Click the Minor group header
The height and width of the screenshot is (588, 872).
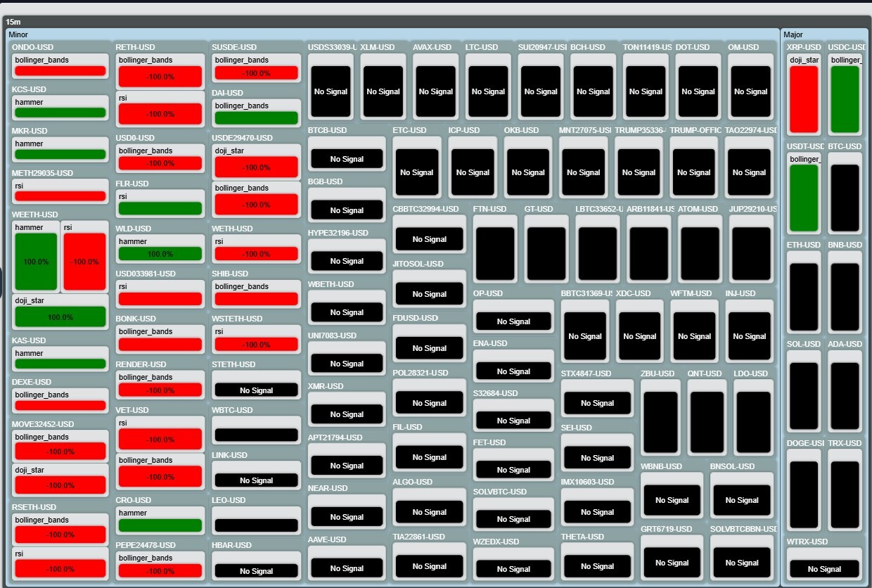coord(19,34)
